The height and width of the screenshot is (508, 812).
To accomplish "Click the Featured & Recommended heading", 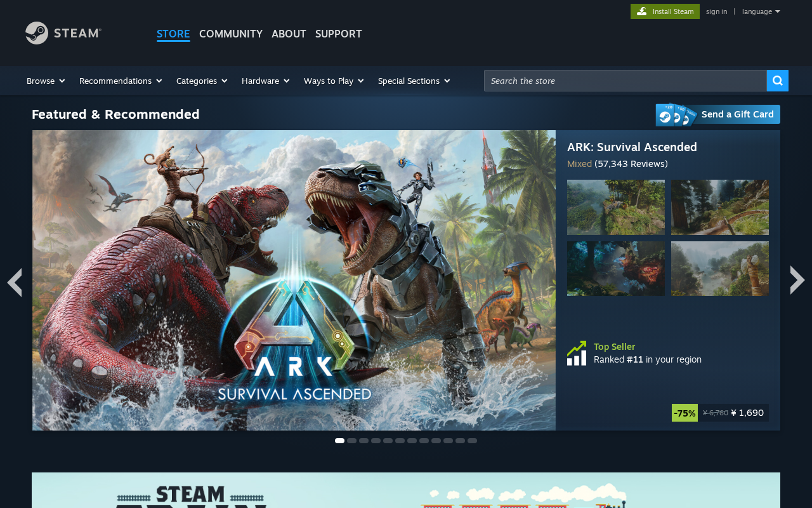I will point(115,114).
